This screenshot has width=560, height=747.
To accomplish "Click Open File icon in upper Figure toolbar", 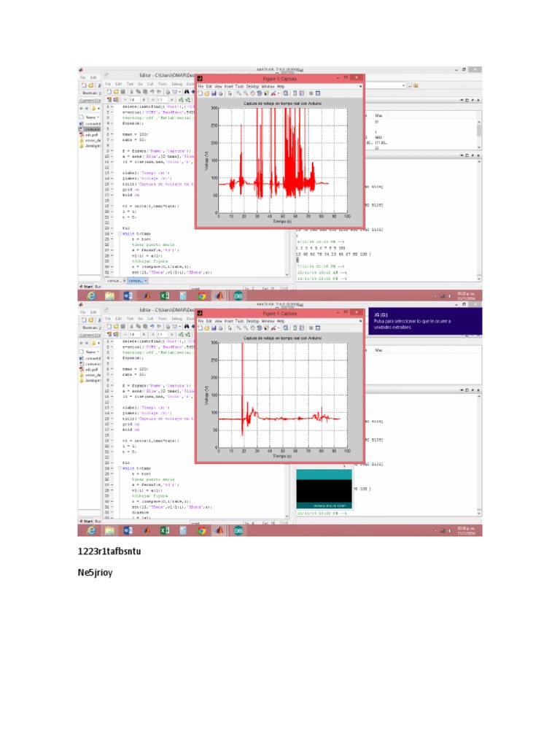I will [x=206, y=93].
